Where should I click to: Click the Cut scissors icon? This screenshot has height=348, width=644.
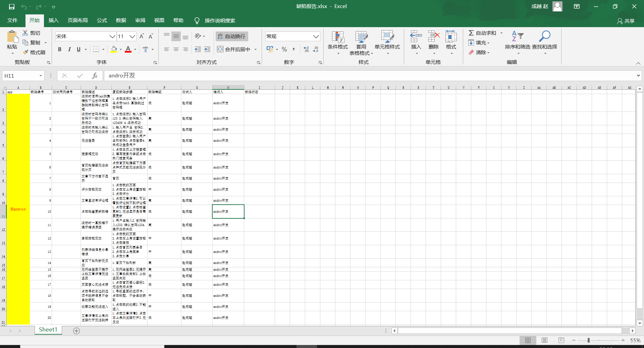click(25, 33)
